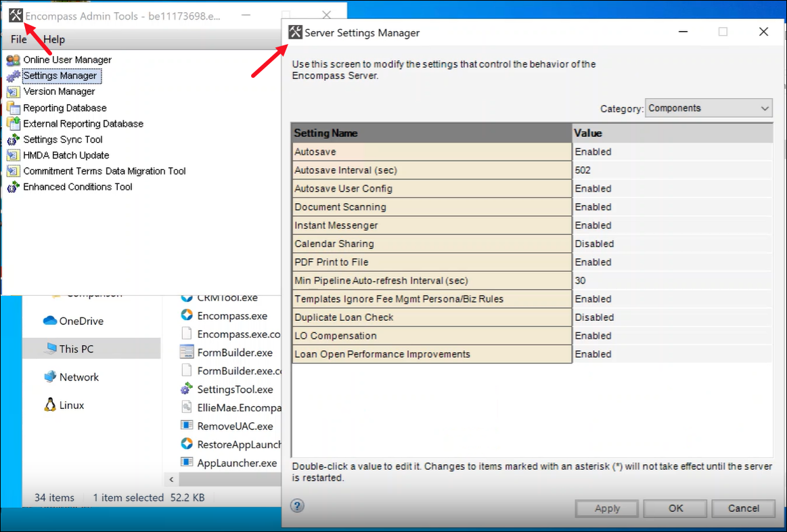The width and height of the screenshot is (787, 532).
Task: Click the Encompass.exe file icon
Action: coord(187,315)
